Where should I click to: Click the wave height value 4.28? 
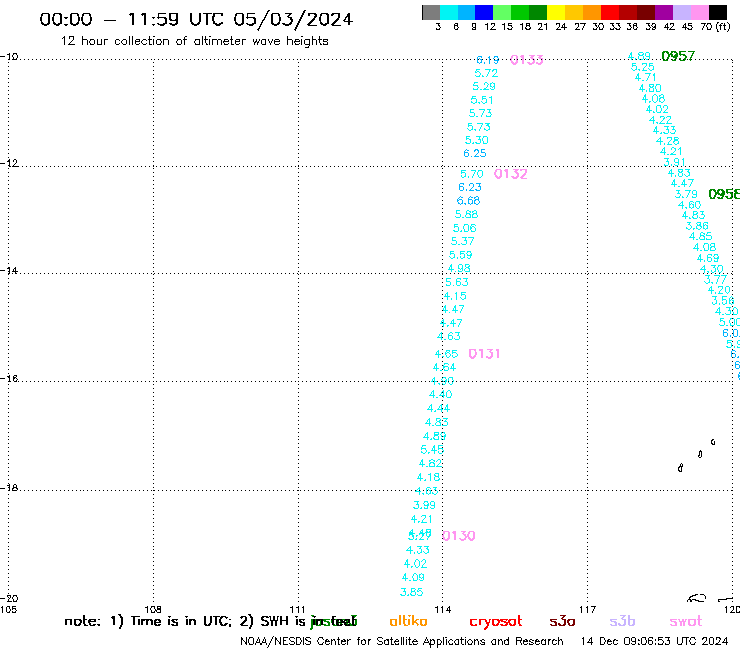coord(668,141)
